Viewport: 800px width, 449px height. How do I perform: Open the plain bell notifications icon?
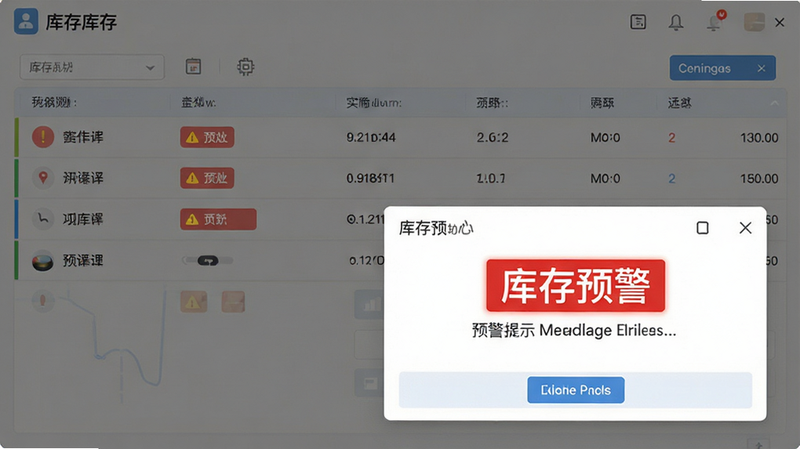pyautogui.click(x=676, y=22)
